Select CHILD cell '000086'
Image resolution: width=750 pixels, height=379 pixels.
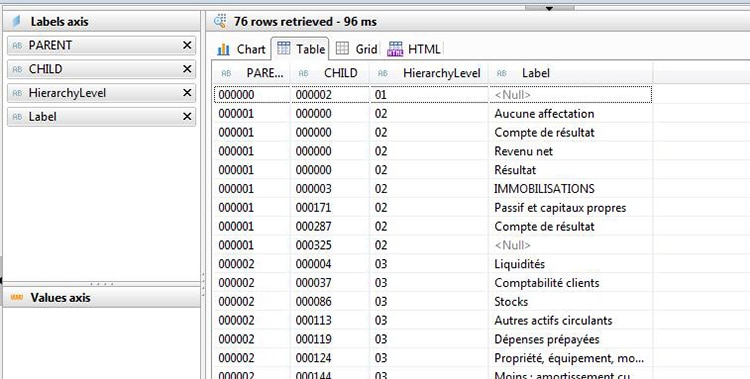(x=330, y=301)
